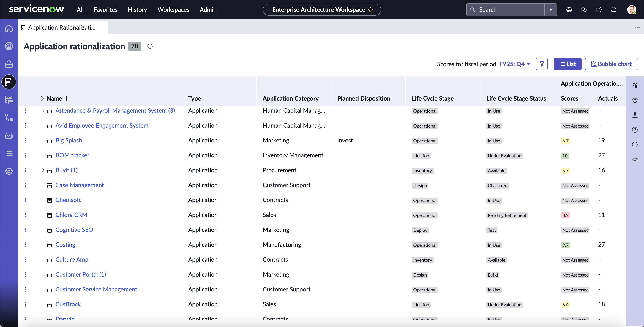Toggle the eye visibility icon in right panel
644x327 pixels.
pyautogui.click(x=635, y=160)
